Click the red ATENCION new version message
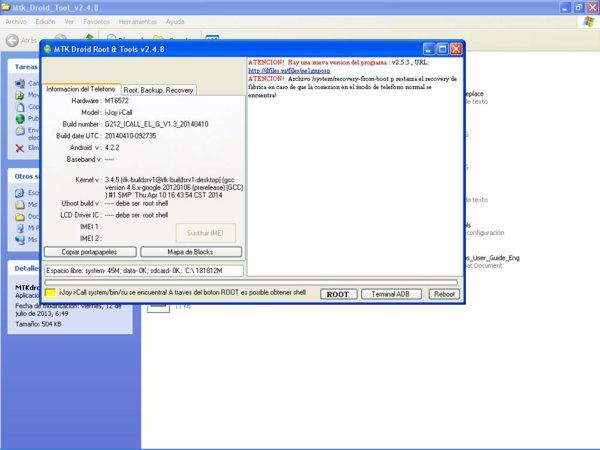This screenshot has height=450, width=600. pos(339,62)
